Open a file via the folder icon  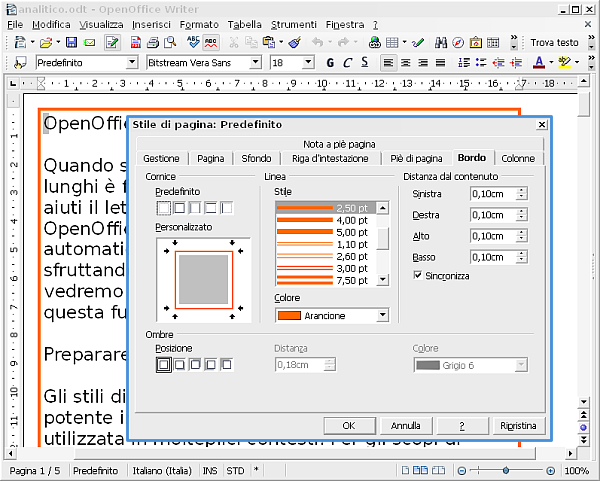pos(46,42)
